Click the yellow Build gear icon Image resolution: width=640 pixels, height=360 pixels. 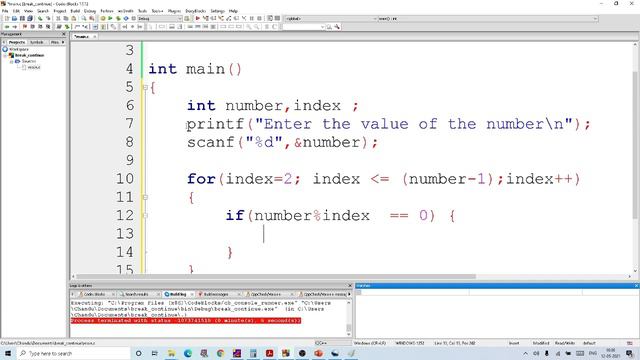103,18
